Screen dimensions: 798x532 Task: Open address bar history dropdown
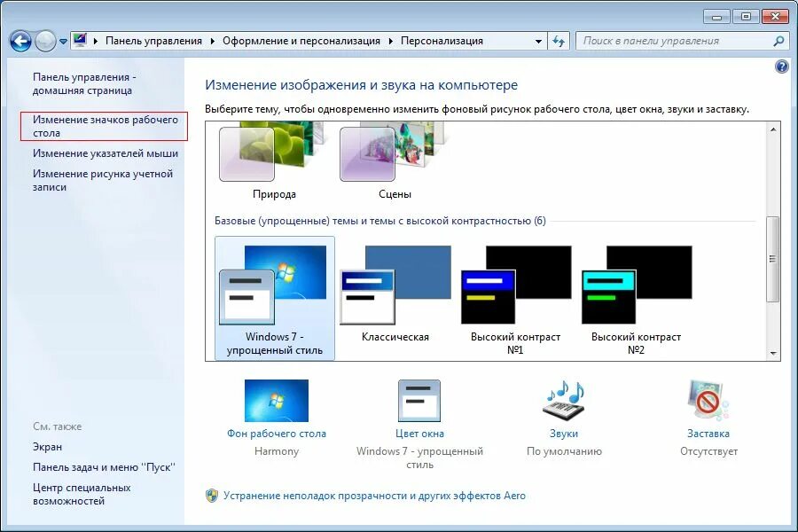click(538, 42)
